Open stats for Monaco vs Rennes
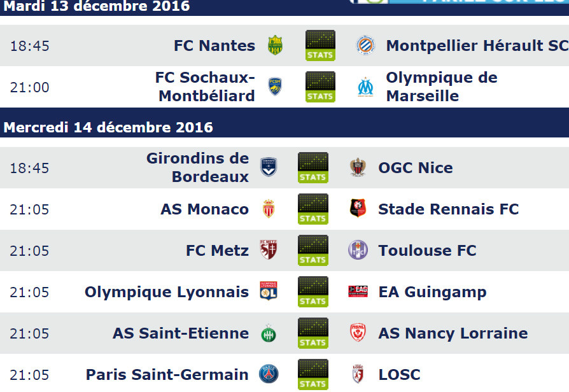Image resolution: width=569 pixels, height=392 pixels. [313, 209]
